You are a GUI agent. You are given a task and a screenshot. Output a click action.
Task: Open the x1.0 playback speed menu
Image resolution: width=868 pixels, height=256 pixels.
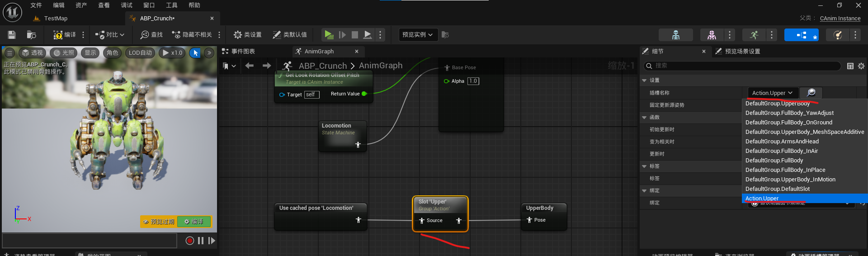pyautogui.click(x=173, y=53)
